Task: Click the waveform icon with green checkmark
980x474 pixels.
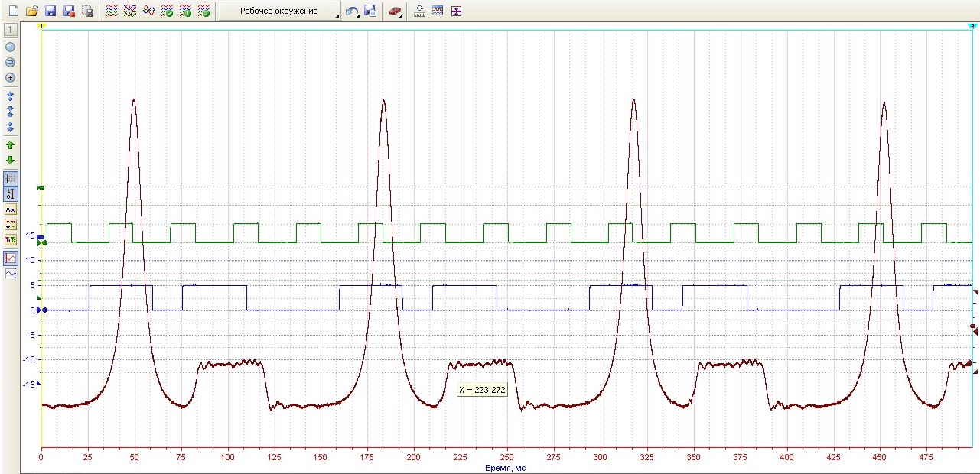Action: (x=167, y=11)
